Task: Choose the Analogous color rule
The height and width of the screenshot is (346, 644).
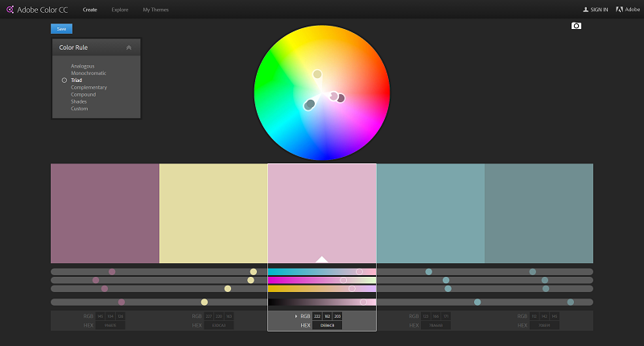Action: (82, 66)
